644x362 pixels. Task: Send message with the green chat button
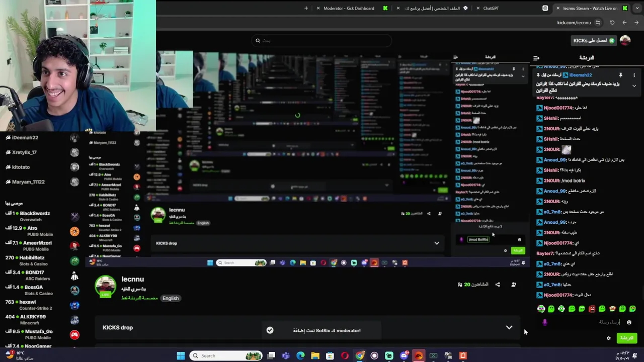pyautogui.click(x=627, y=338)
